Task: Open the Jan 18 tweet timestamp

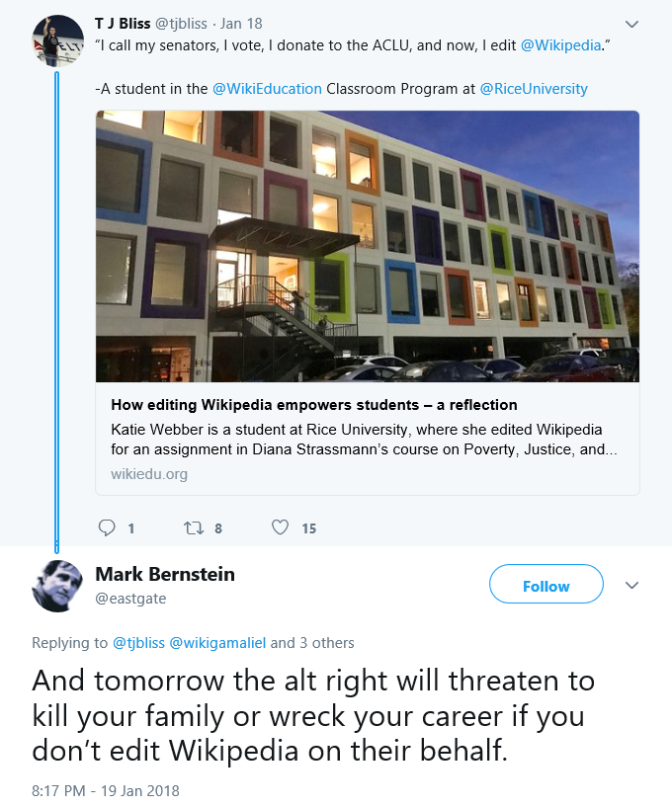Action: point(241,24)
